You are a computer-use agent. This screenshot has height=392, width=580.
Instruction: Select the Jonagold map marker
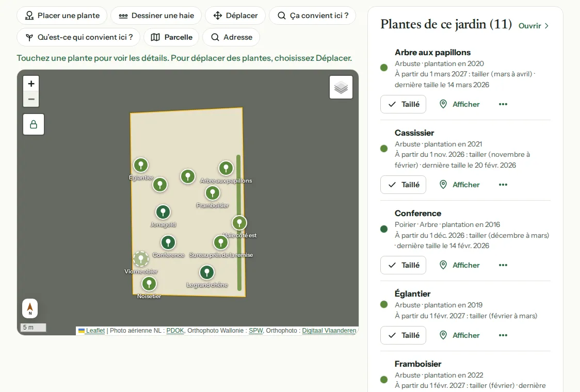[x=163, y=213]
